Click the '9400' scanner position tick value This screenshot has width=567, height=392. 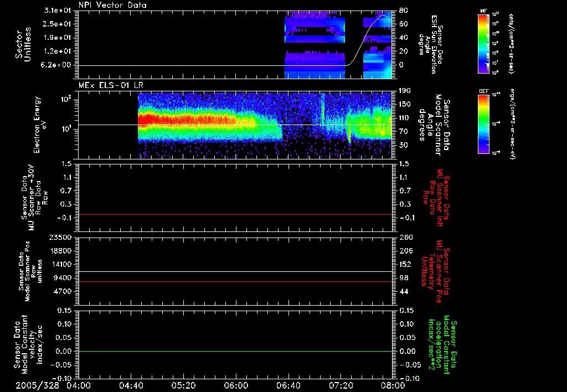[63, 278]
